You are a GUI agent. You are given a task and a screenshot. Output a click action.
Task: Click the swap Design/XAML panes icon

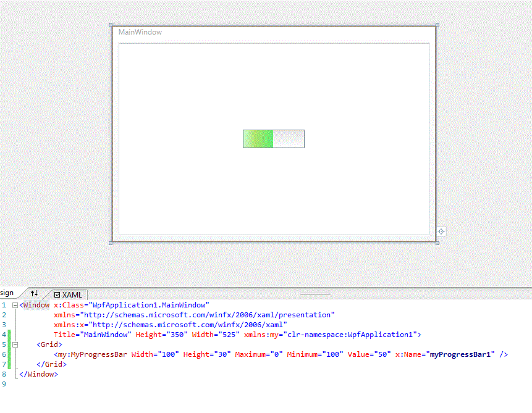coord(35,293)
